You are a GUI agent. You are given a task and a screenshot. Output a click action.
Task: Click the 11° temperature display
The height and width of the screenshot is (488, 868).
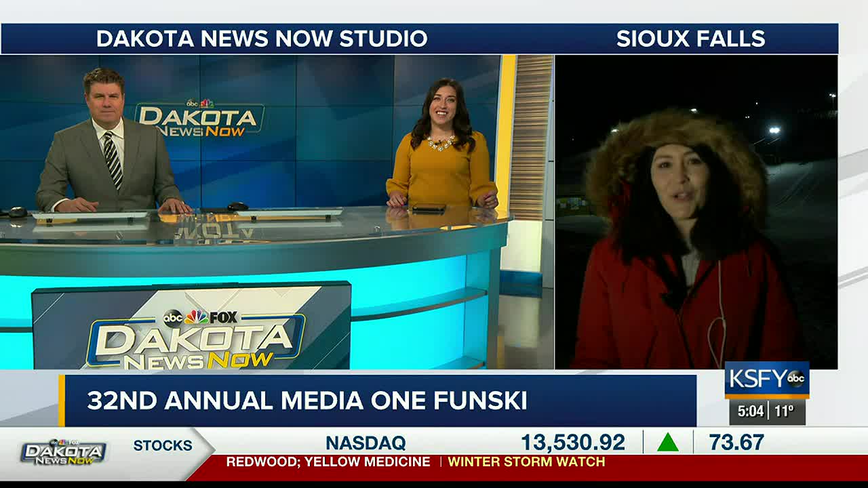(x=785, y=411)
